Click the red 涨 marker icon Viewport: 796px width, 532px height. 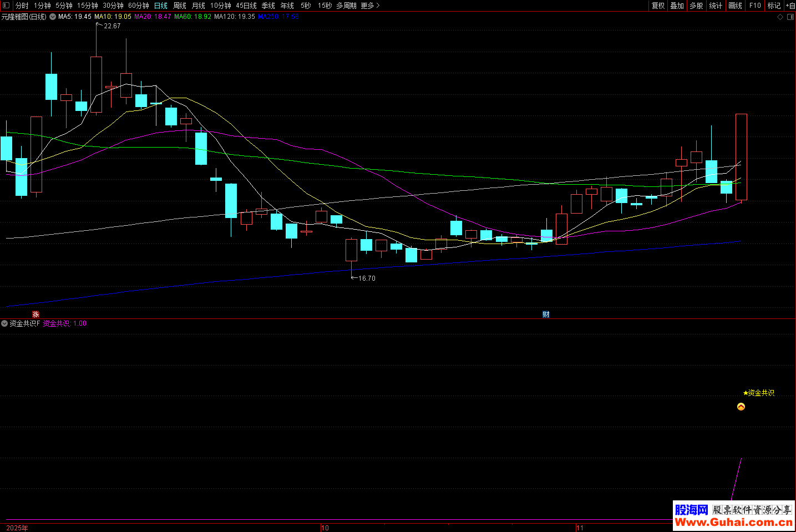[x=36, y=315]
